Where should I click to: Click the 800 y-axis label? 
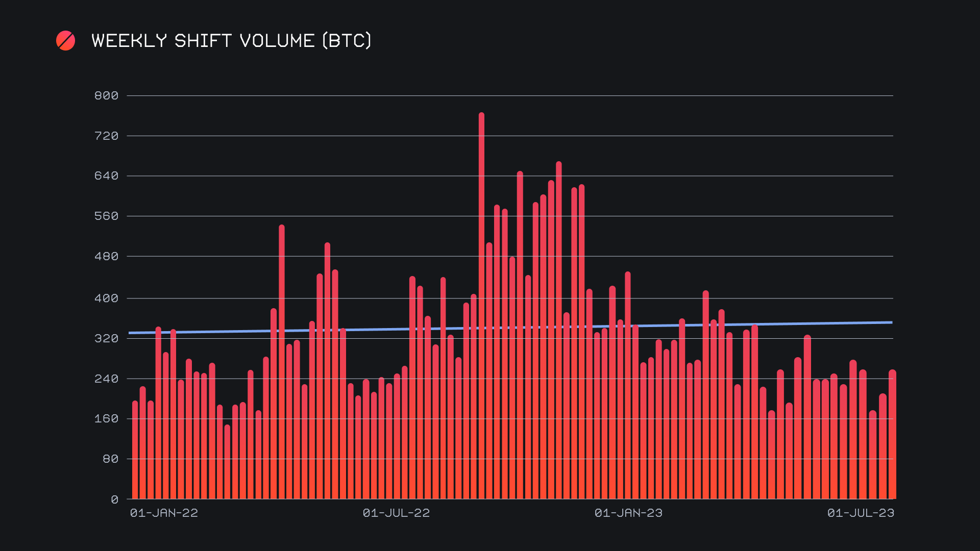click(x=106, y=96)
